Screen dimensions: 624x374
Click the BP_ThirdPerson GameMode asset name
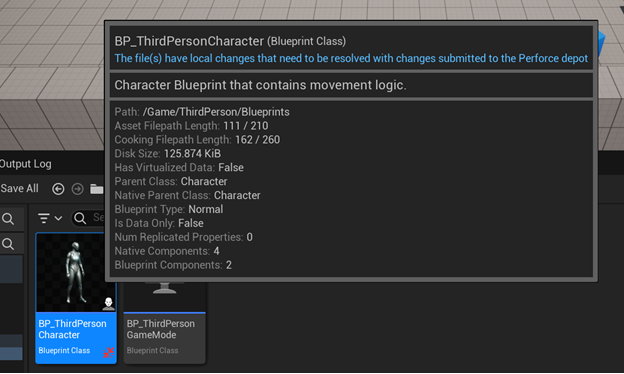(161, 329)
